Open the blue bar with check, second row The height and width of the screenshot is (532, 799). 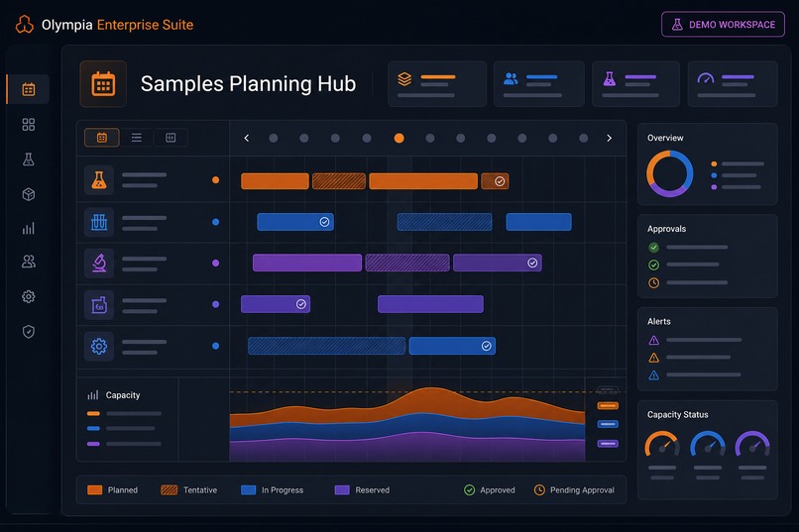click(295, 222)
